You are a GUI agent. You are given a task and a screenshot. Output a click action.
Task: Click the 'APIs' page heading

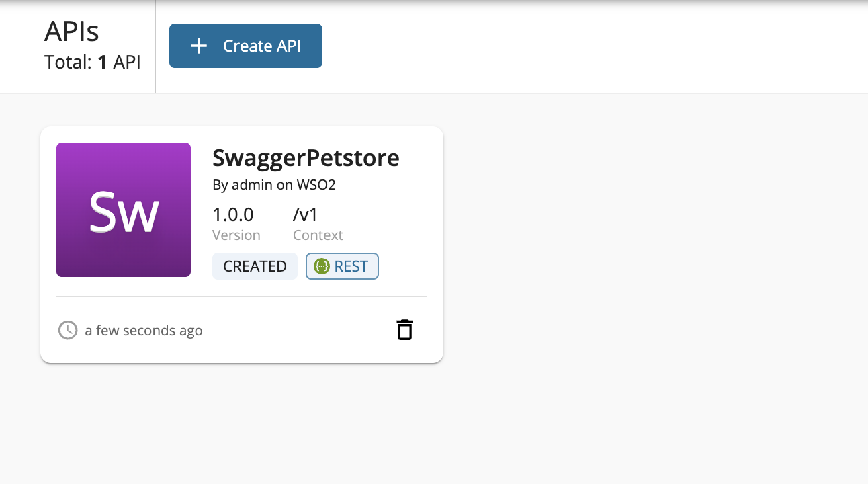tap(72, 32)
